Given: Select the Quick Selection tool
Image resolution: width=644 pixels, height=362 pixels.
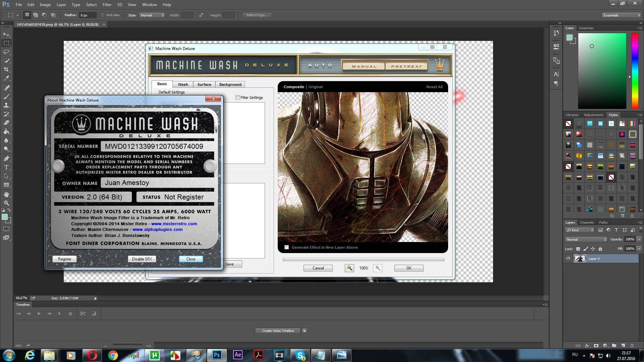Looking at the screenshot, I should (x=6, y=61).
